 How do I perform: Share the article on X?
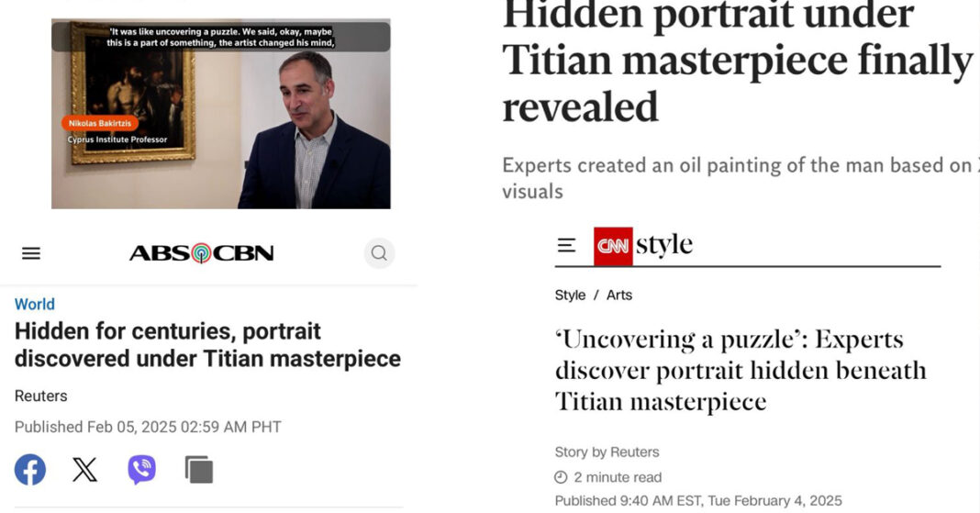tap(84, 470)
